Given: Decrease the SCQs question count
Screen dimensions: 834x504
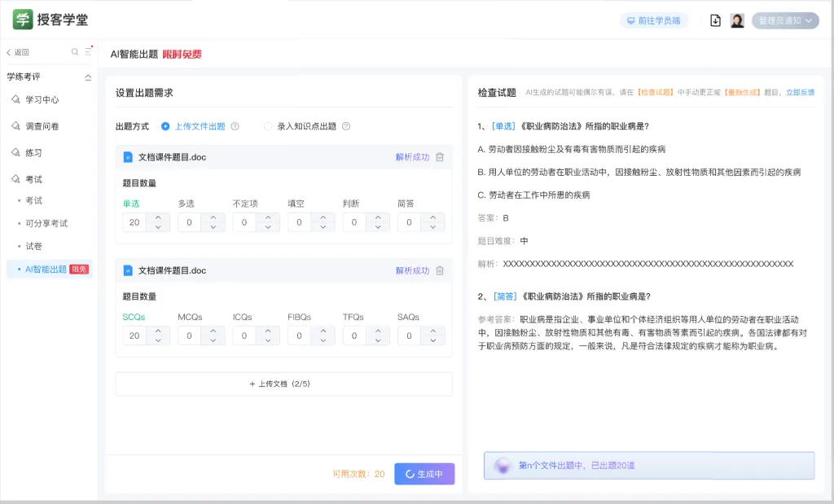Looking at the screenshot, I should tap(158, 340).
